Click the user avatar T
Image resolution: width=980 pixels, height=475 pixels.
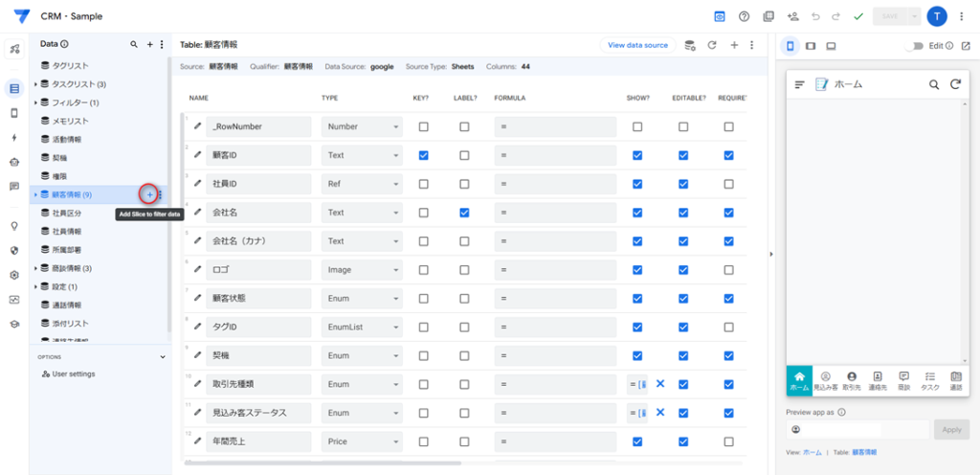937,16
